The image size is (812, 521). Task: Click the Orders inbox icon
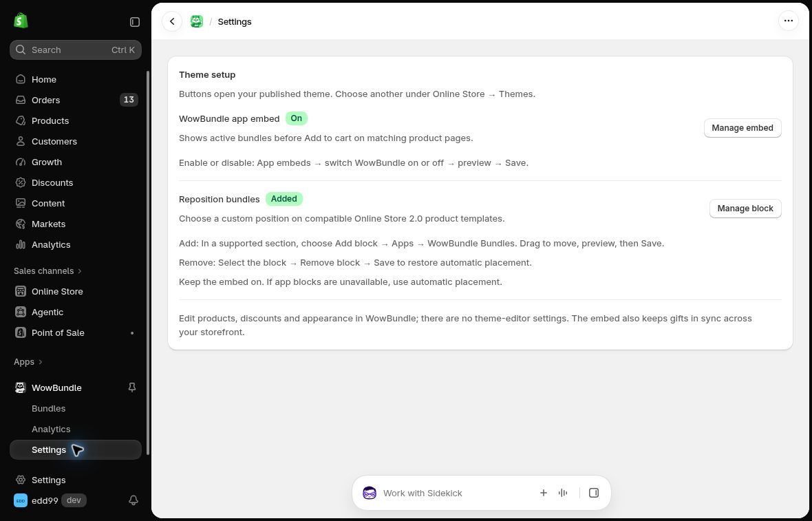point(21,100)
